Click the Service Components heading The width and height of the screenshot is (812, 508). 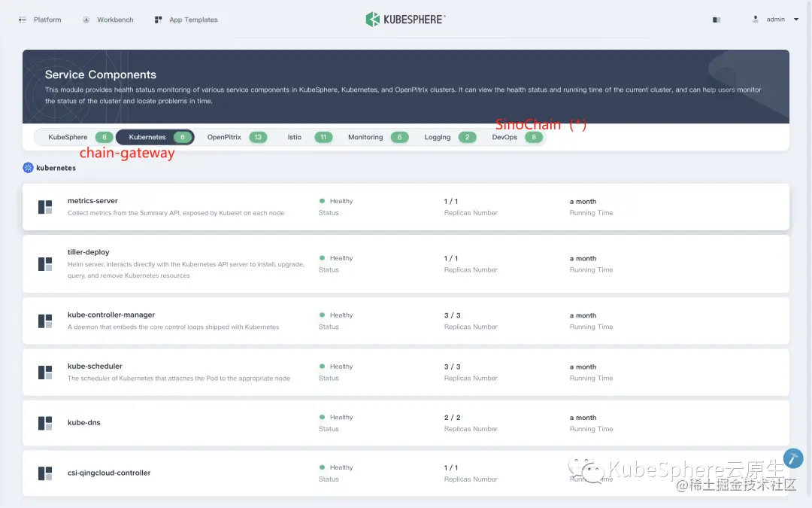click(101, 75)
